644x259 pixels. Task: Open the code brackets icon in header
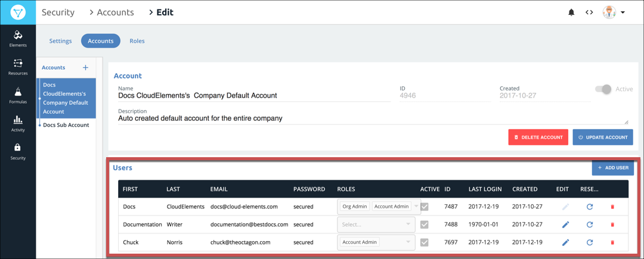point(589,13)
